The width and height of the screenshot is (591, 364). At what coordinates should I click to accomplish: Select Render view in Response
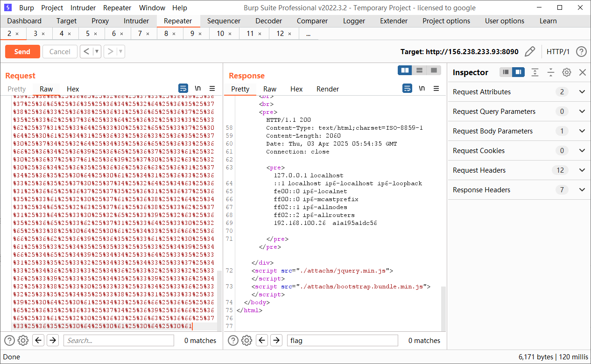328,89
